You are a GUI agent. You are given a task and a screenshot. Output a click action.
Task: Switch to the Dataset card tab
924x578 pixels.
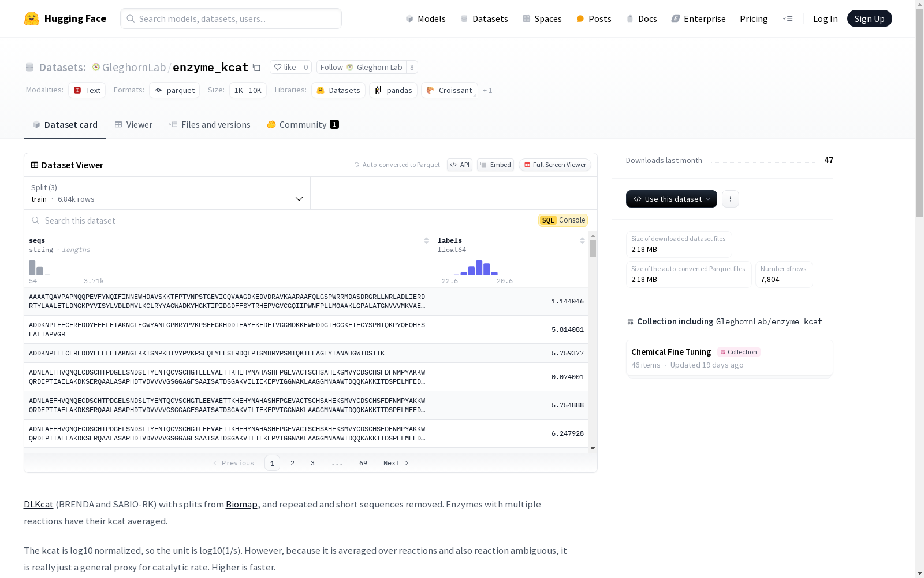[65, 125]
